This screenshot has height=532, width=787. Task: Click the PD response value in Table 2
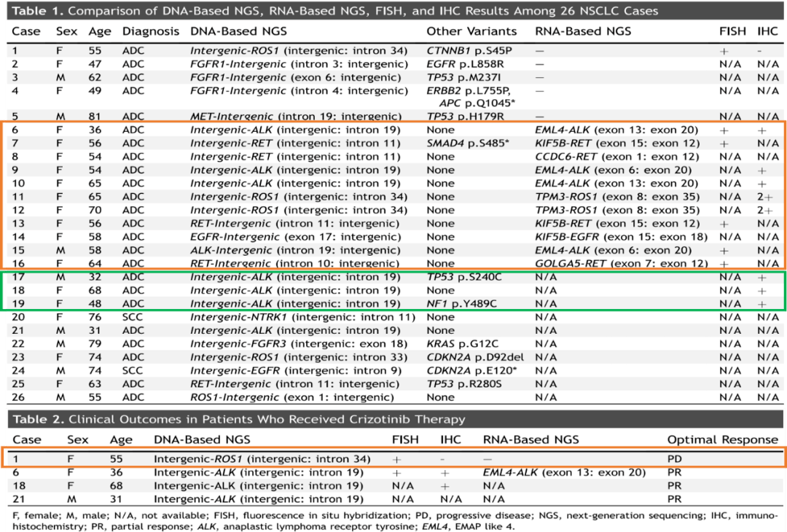tap(676, 459)
